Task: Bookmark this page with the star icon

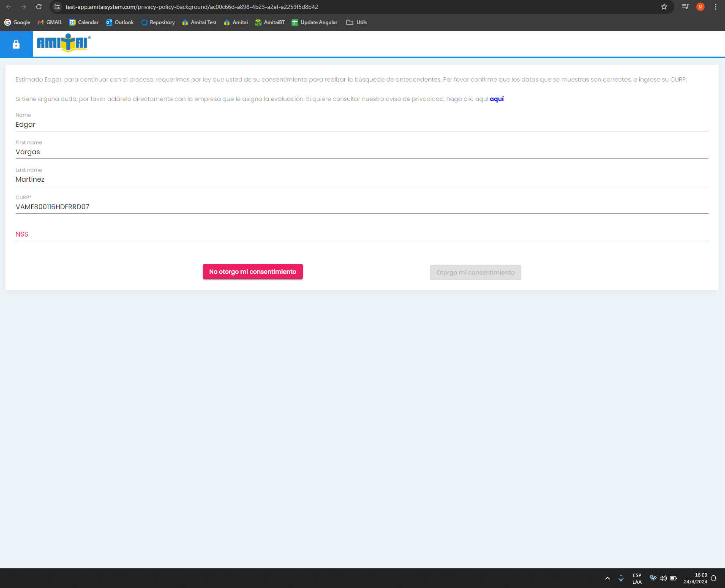Action: [x=664, y=7]
